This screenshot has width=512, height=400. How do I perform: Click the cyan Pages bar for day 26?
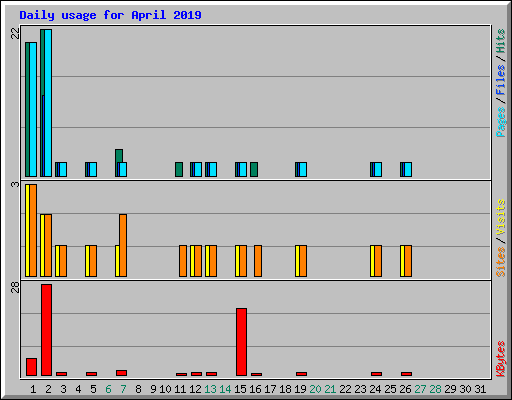click(x=408, y=169)
